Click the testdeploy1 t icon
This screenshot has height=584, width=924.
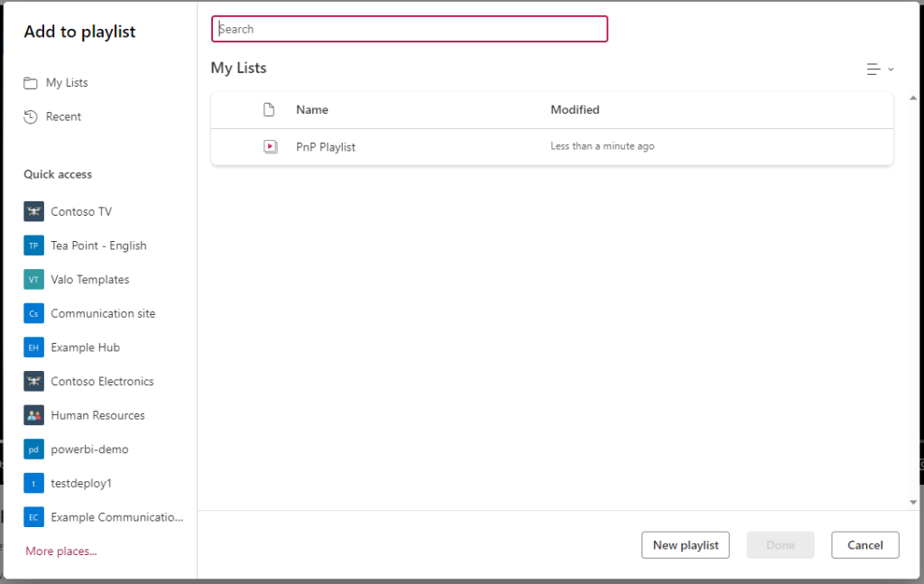click(x=33, y=483)
